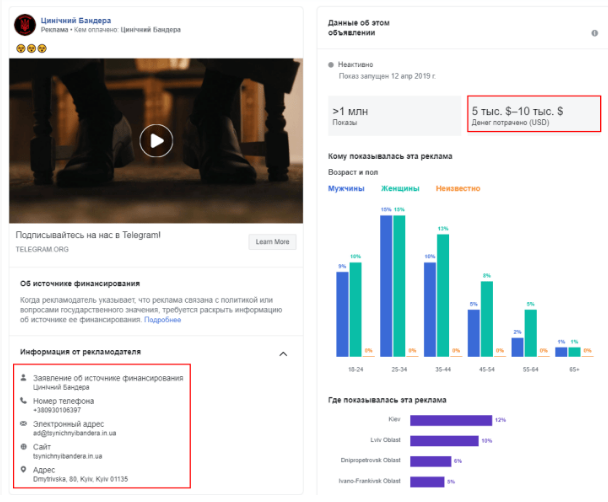Toggle the Неизвестно legend item
This screenshot has width=608, height=502.
pos(457,188)
